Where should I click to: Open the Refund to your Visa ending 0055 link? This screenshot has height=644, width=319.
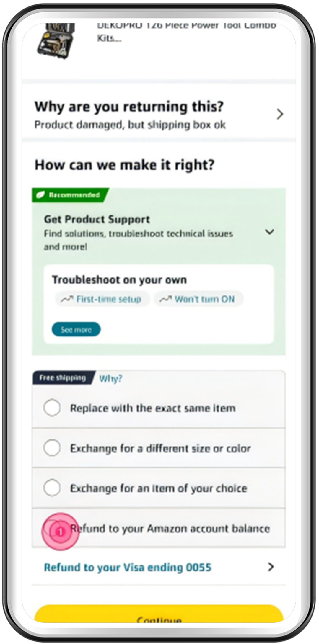click(x=128, y=567)
